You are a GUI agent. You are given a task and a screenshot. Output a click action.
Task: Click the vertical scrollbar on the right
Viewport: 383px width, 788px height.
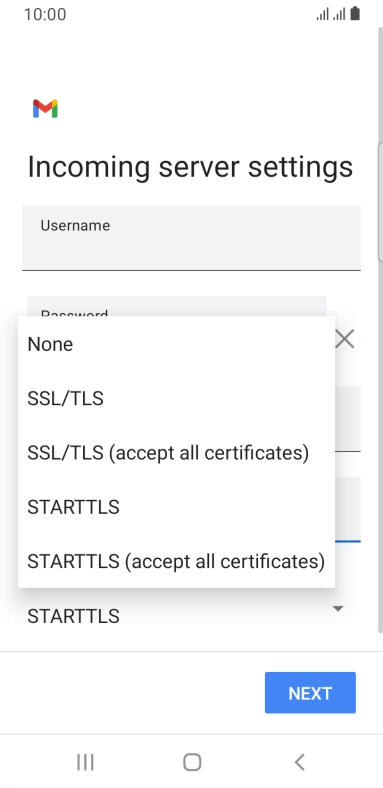coord(380,201)
